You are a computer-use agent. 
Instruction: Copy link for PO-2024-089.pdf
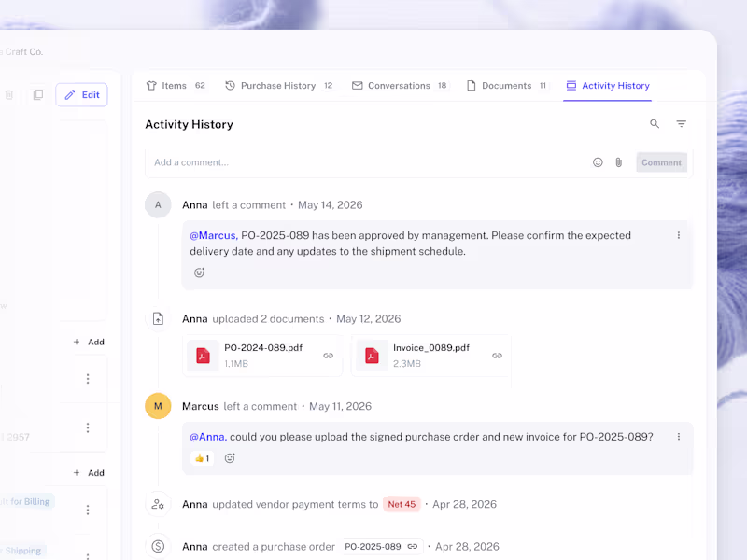pyautogui.click(x=329, y=356)
